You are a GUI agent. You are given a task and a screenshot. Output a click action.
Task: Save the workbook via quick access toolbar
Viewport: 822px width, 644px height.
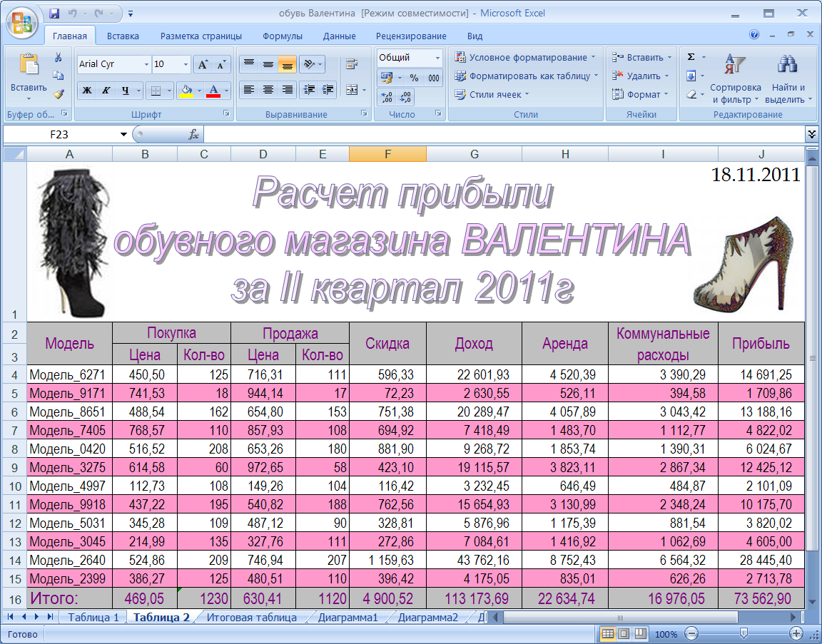pos(54,14)
